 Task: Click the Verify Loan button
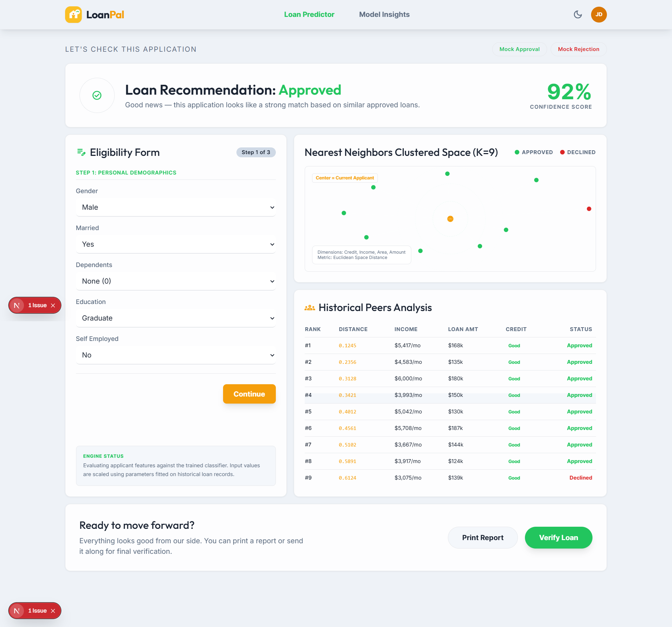559,538
